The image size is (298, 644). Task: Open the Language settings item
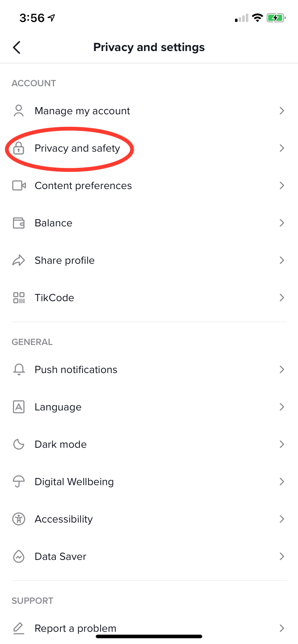point(149,407)
